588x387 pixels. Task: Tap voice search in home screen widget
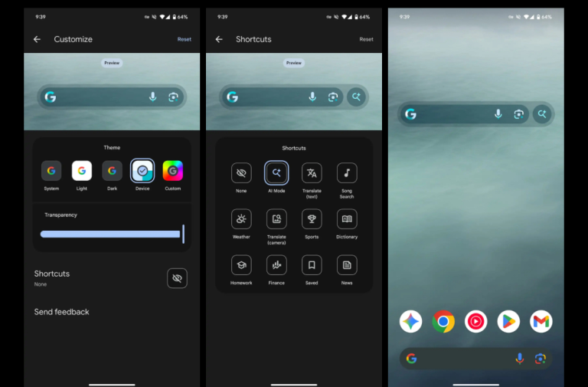(x=498, y=113)
